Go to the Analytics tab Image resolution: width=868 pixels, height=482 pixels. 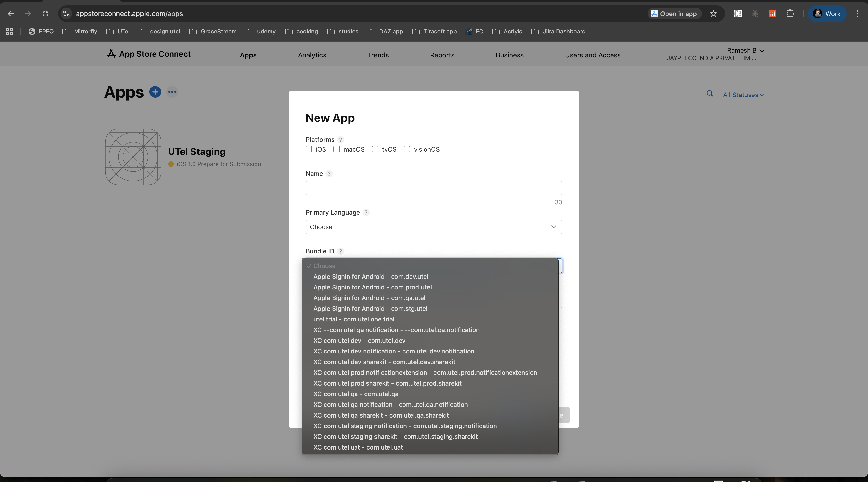pos(312,55)
